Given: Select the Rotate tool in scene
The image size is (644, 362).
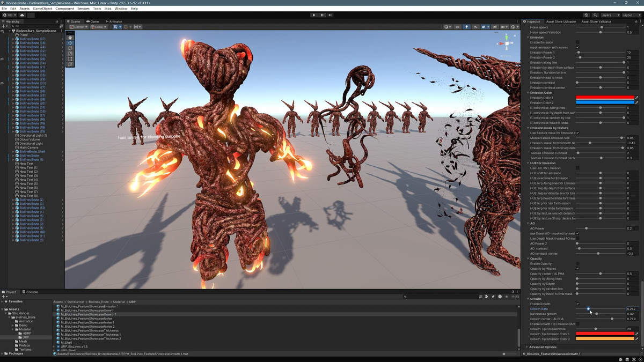Looking at the screenshot, I should coord(70,48).
